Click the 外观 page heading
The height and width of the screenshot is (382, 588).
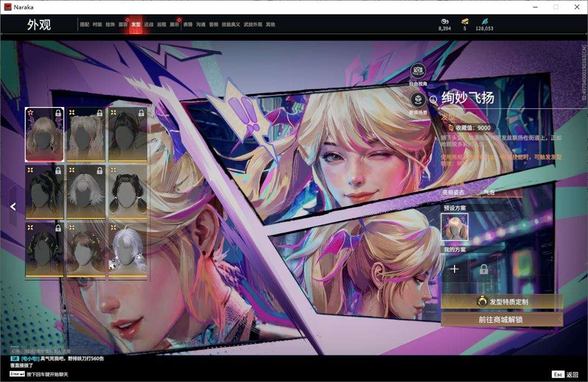point(39,24)
